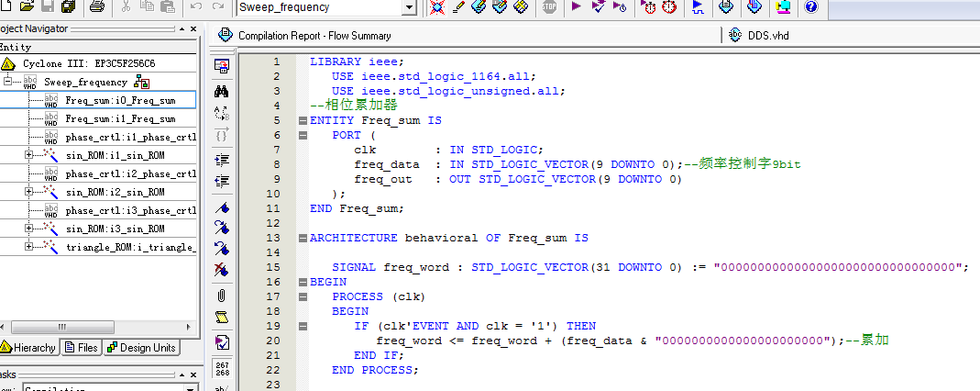This screenshot has height=391, width=980.
Task: Collapse the PORT block code fold
Action: click(x=303, y=135)
